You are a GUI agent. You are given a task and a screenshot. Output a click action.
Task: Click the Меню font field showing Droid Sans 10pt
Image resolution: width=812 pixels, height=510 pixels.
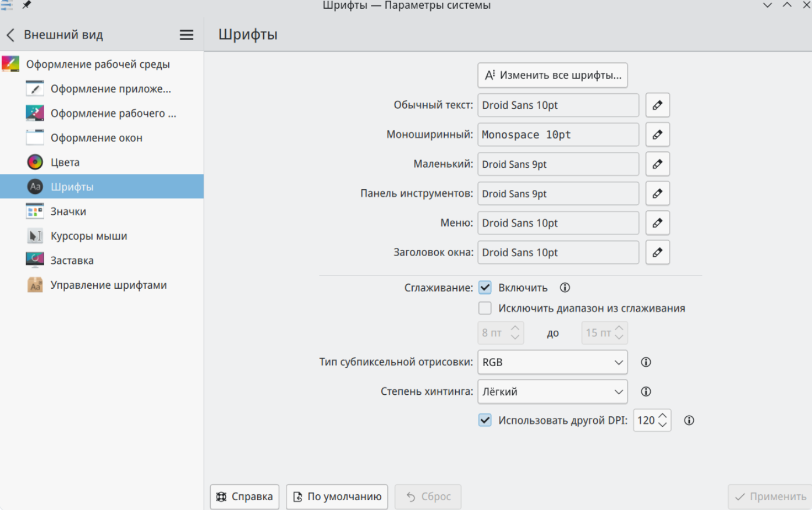[x=558, y=223]
